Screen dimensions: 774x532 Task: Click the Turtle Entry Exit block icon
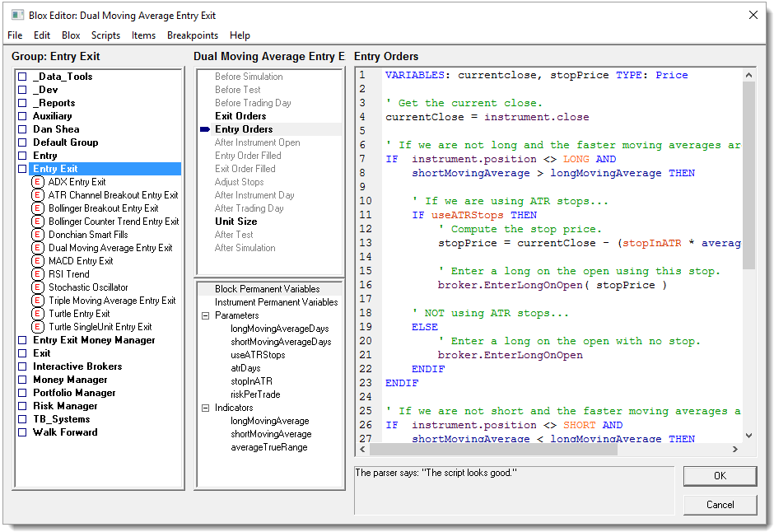coord(38,314)
